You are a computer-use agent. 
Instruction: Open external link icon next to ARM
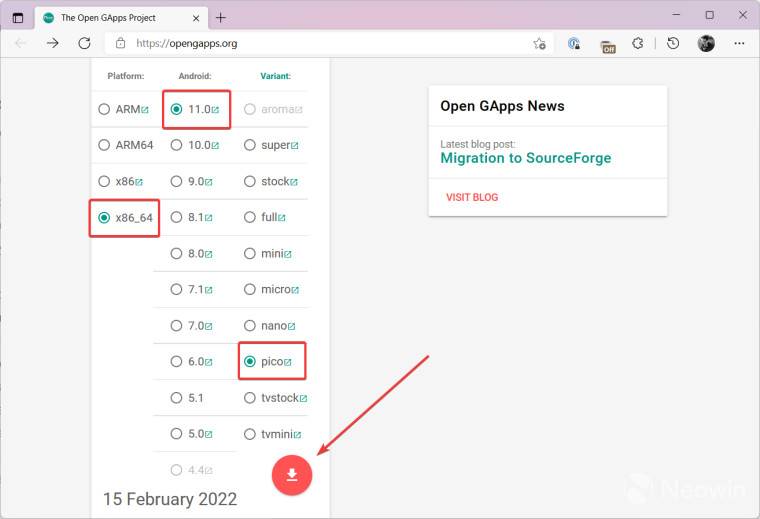click(x=144, y=110)
